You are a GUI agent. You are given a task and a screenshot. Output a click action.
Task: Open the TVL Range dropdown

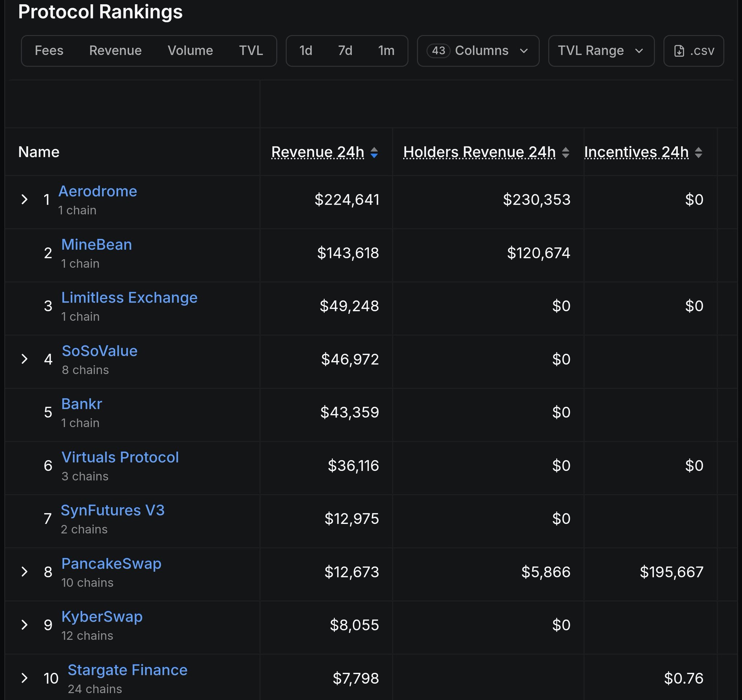[x=601, y=51]
